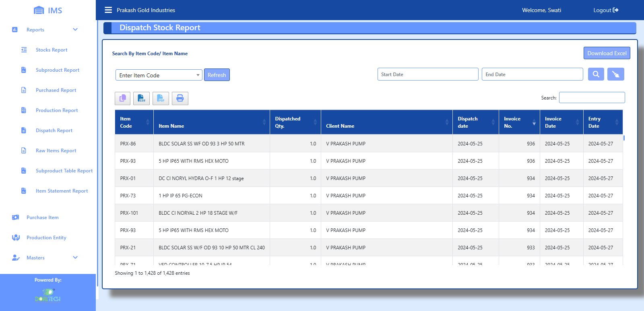Click the Dispatch Report file icon
The image size is (644, 311).
(24, 130)
